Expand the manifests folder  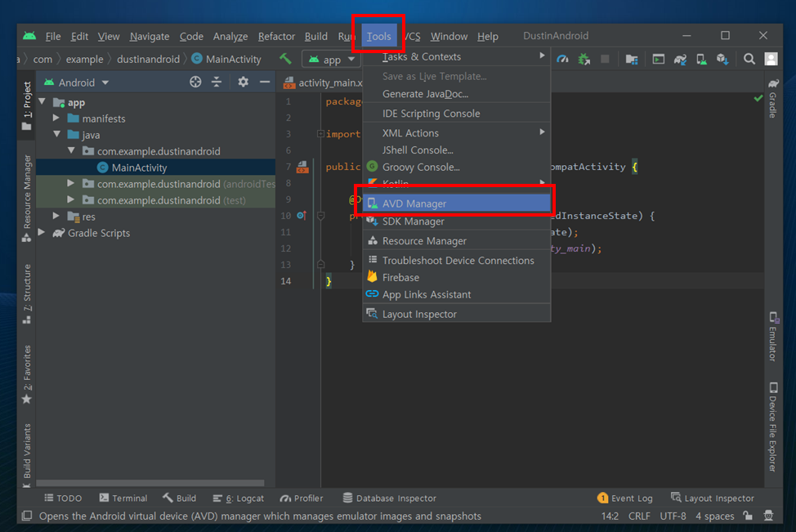(56, 118)
